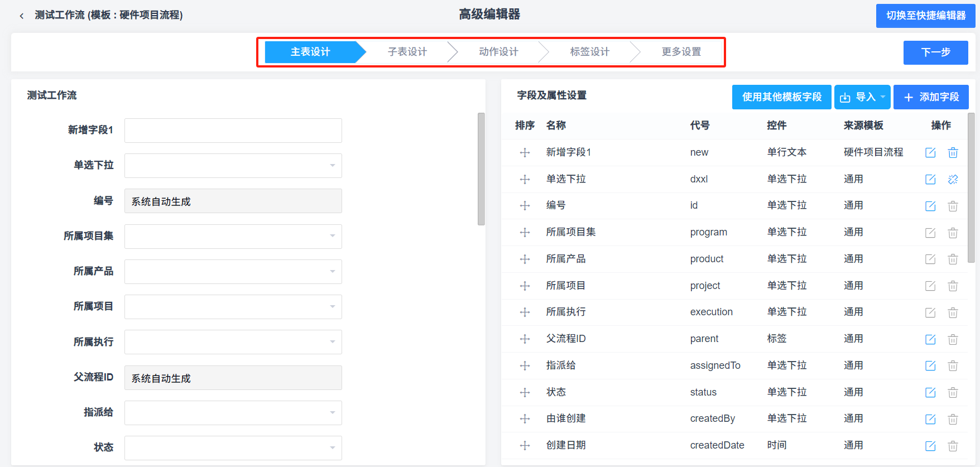The width and height of the screenshot is (980, 467).
Task: Open the 所属产品 select box
Action: (x=233, y=272)
